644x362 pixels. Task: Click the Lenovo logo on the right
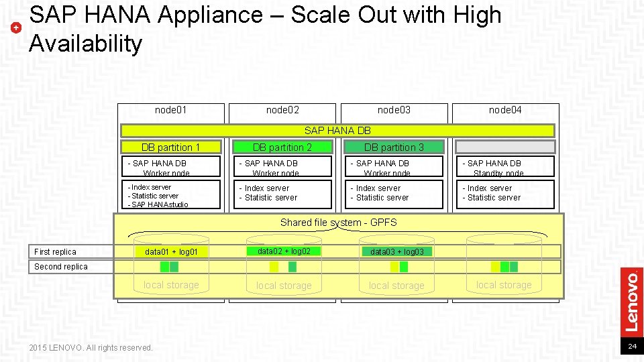point(632,303)
